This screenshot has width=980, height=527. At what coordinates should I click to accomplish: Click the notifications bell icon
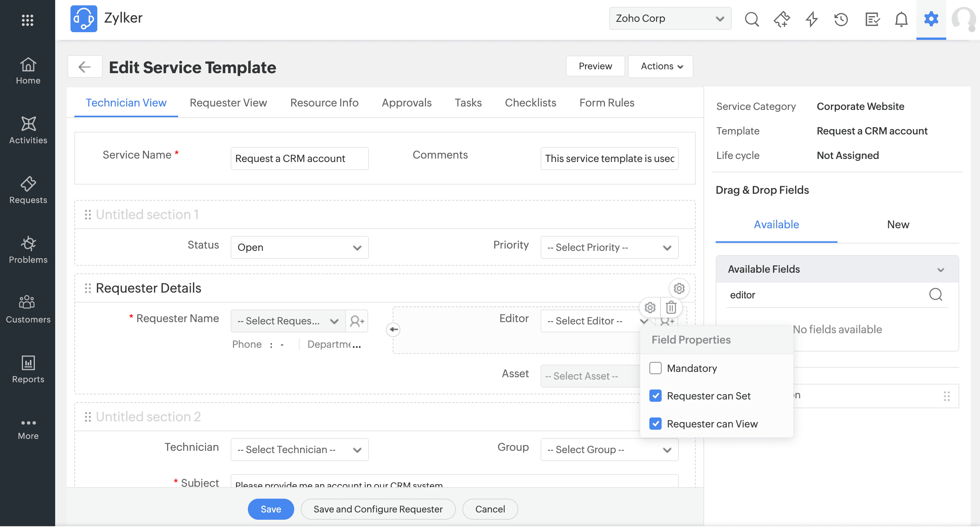[x=901, y=19]
